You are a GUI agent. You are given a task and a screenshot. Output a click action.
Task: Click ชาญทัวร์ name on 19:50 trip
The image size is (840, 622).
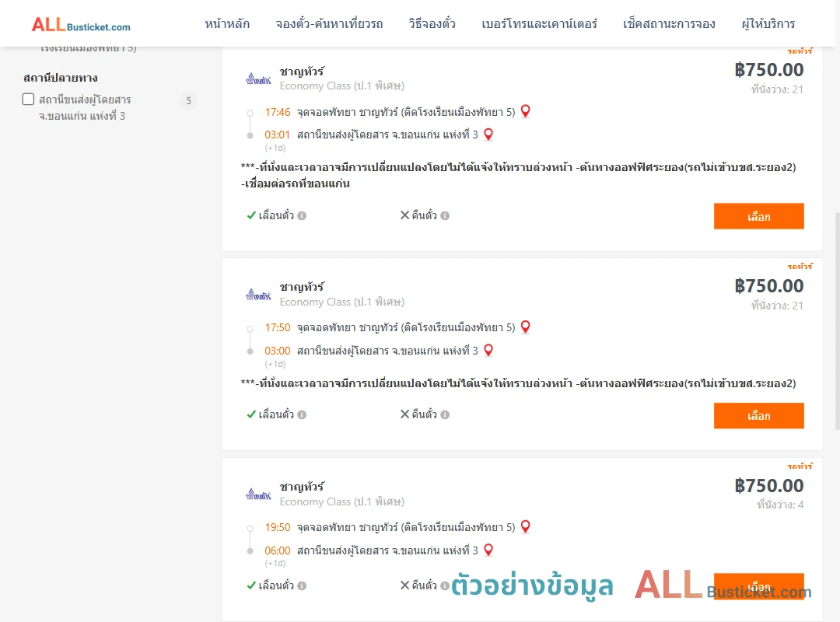point(302,487)
